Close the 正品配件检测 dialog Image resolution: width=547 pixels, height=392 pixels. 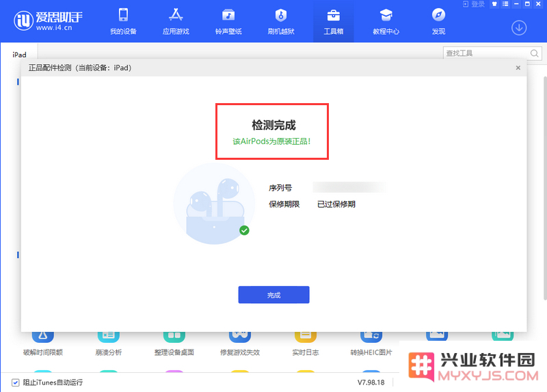pyautogui.click(x=518, y=68)
